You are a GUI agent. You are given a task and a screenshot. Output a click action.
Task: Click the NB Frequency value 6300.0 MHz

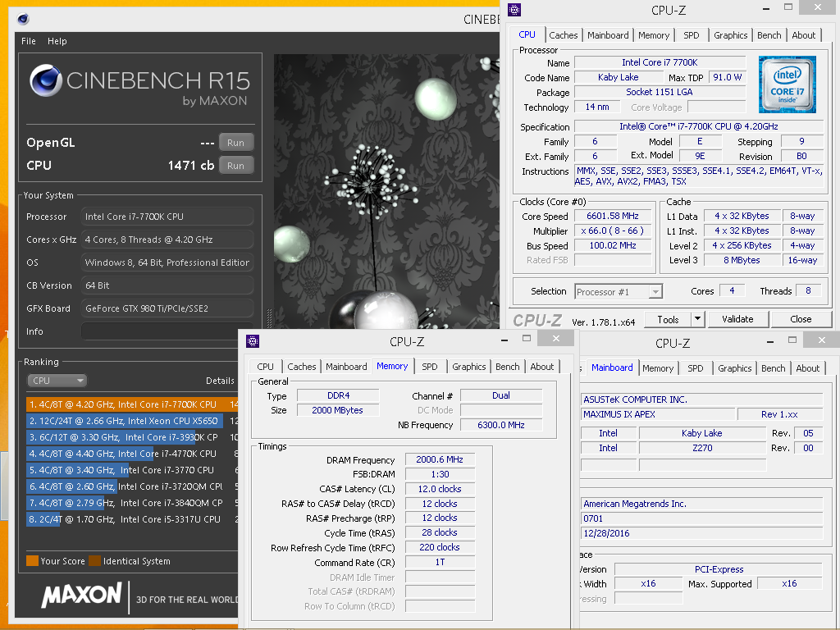pyautogui.click(x=501, y=425)
